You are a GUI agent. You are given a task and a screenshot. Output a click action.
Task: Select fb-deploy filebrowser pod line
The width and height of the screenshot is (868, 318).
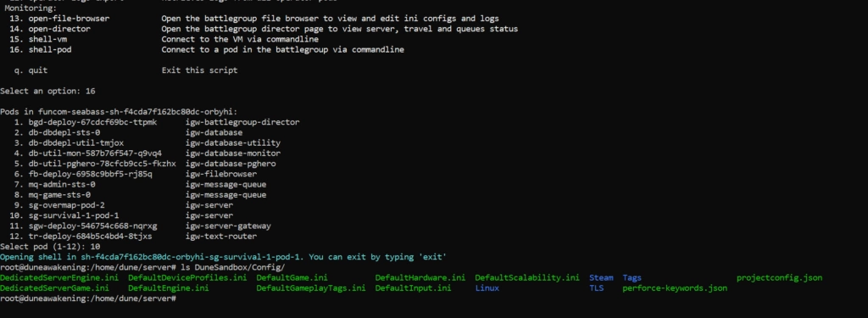tap(136, 174)
